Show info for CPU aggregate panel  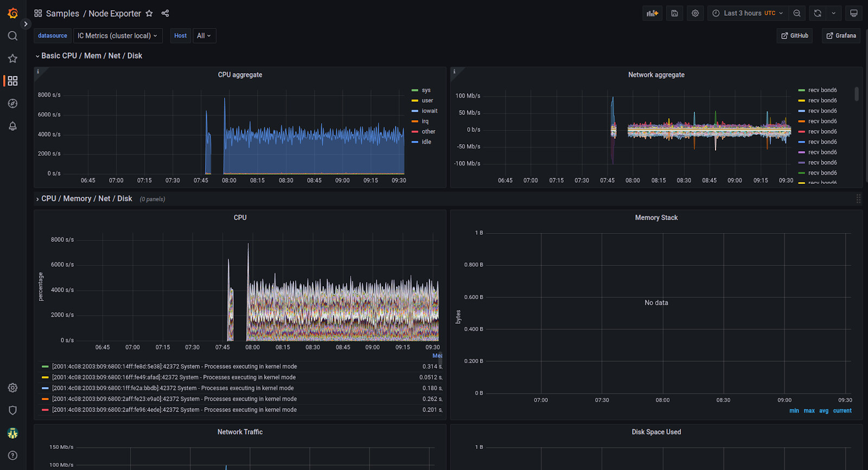37,71
